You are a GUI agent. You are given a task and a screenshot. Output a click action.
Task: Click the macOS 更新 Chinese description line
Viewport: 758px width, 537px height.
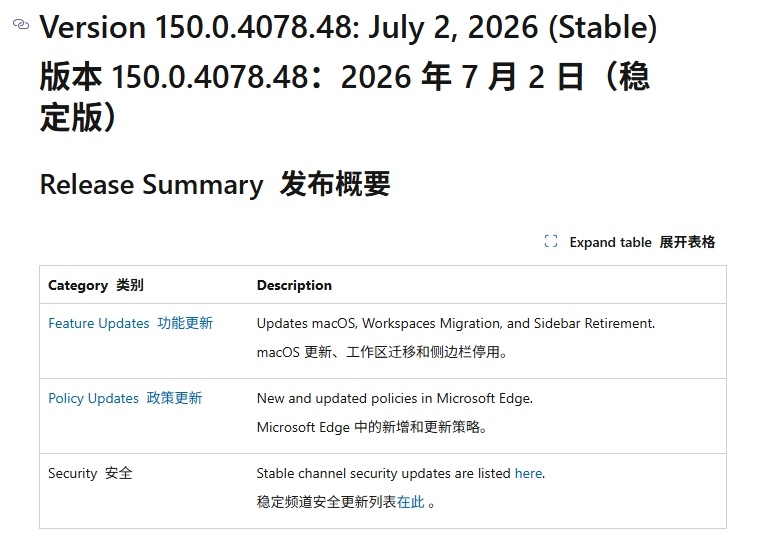tap(382, 352)
